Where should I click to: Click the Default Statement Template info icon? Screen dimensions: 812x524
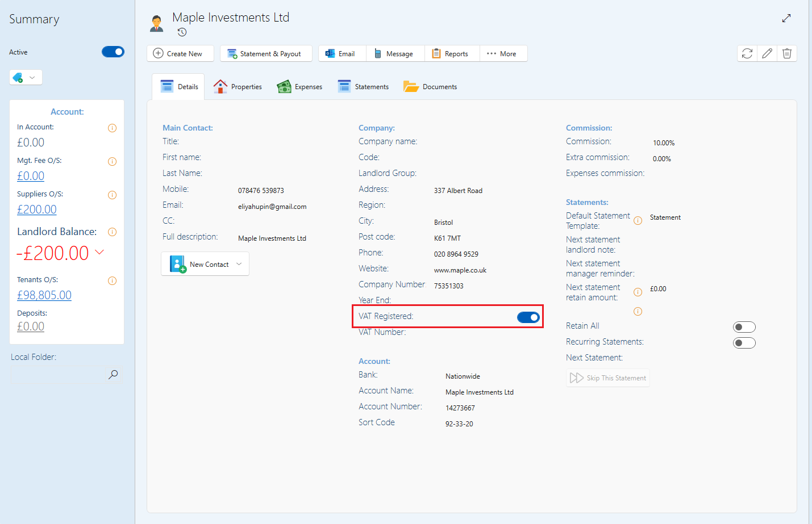tap(638, 220)
